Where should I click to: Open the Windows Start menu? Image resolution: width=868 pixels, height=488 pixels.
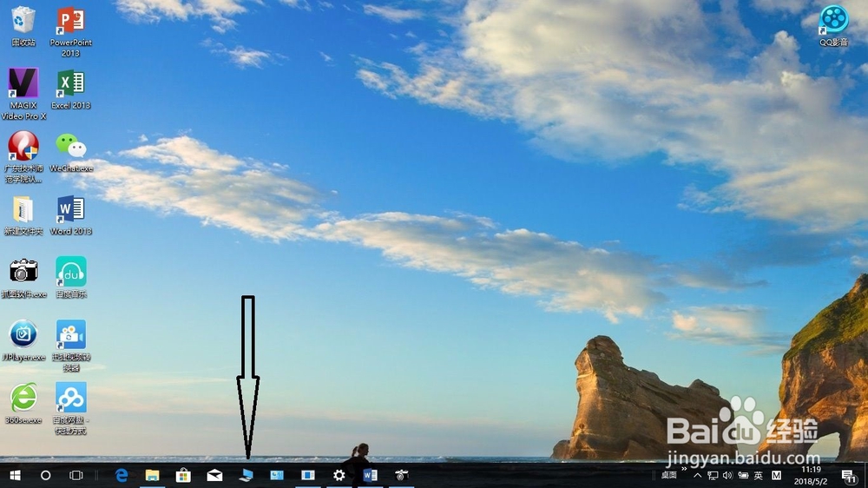(x=15, y=475)
